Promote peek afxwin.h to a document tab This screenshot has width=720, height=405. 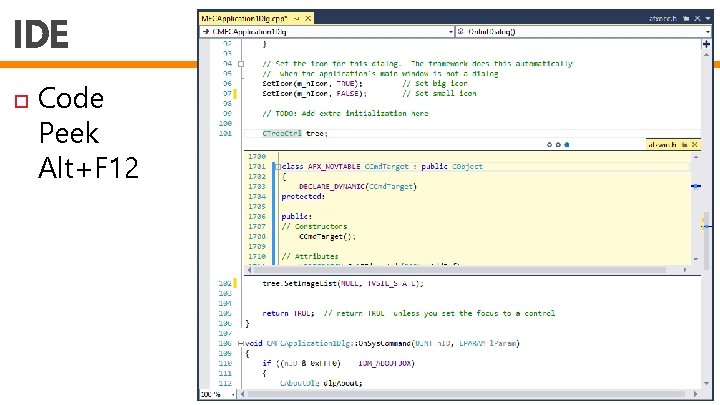pyautogui.click(x=685, y=145)
